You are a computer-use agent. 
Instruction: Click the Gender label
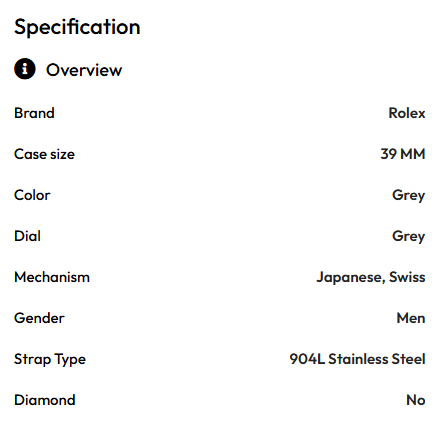coord(39,318)
